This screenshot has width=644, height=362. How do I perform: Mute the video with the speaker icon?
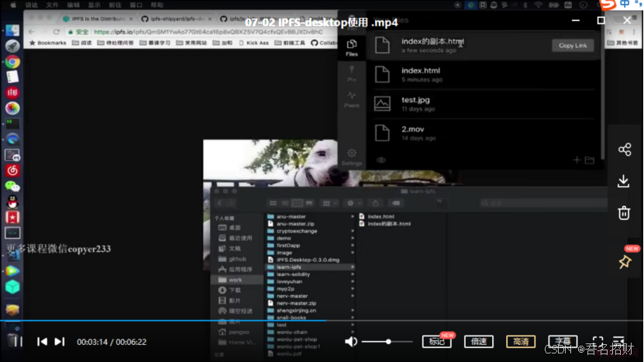[x=351, y=341]
